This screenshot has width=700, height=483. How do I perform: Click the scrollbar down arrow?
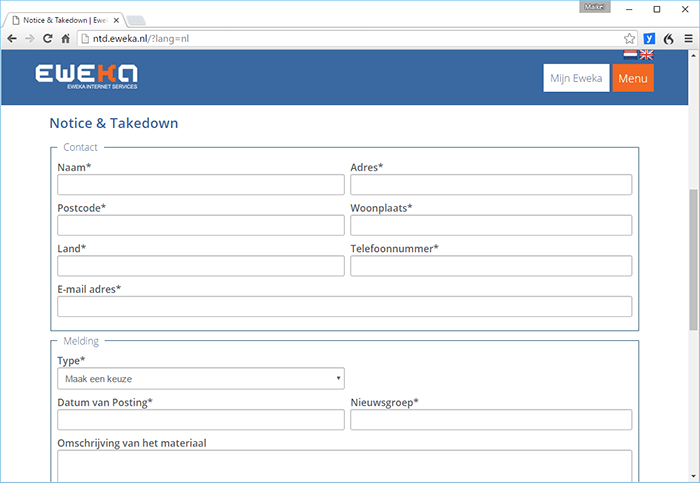(693, 476)
